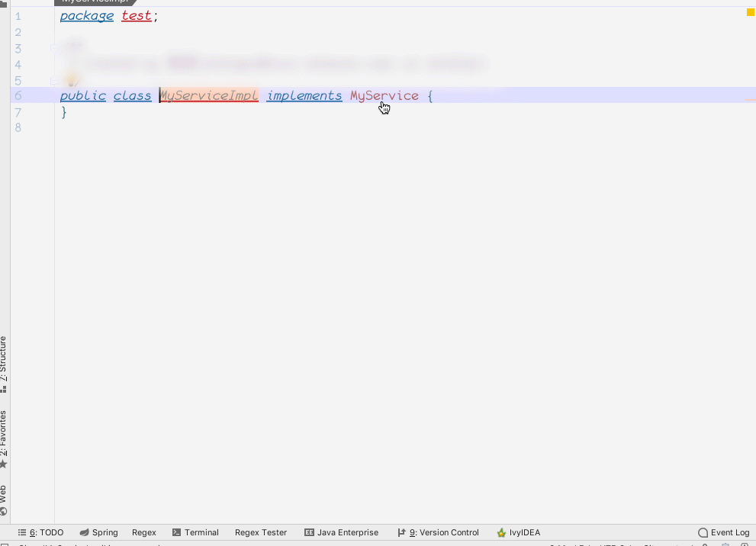Click line number 6 in the gutter
This screenshot has height=546, width=756.
click(18, 96)
